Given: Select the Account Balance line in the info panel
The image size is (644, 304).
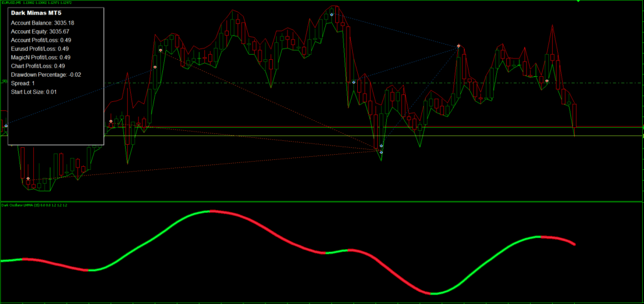Looking at the screenshot, I should pyautogui.click(x=43, y=23).
